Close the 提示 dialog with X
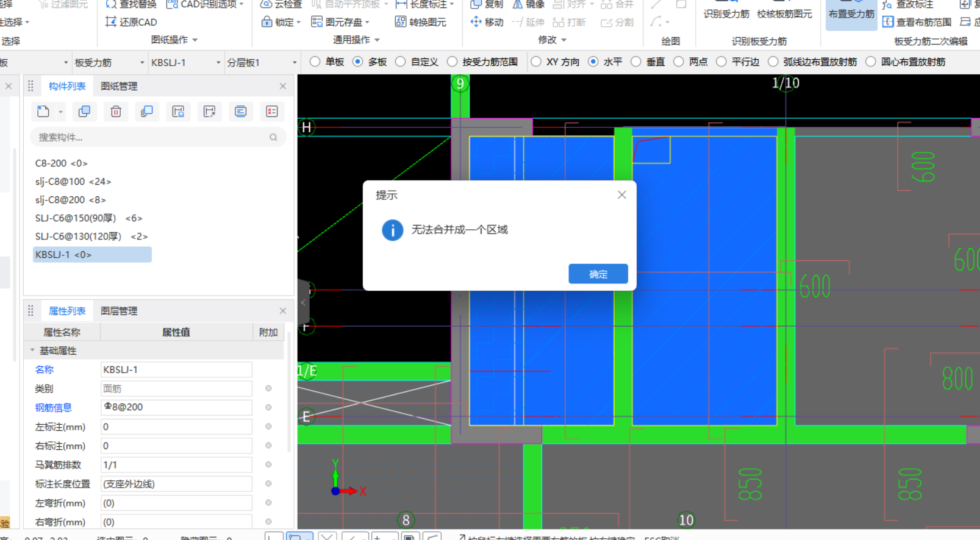Screen dimensions: 980x540 [621, 195]
